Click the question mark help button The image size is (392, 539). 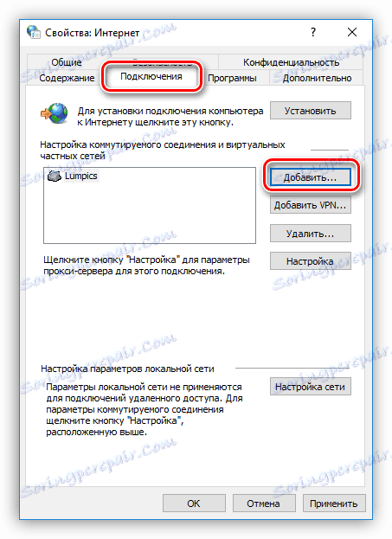[313, 32]
